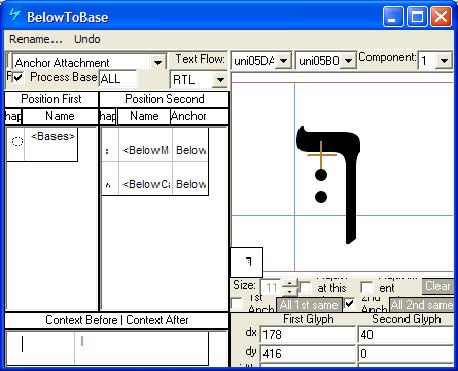Toggle the 'ent' checkbox

(x=367, y=288)
